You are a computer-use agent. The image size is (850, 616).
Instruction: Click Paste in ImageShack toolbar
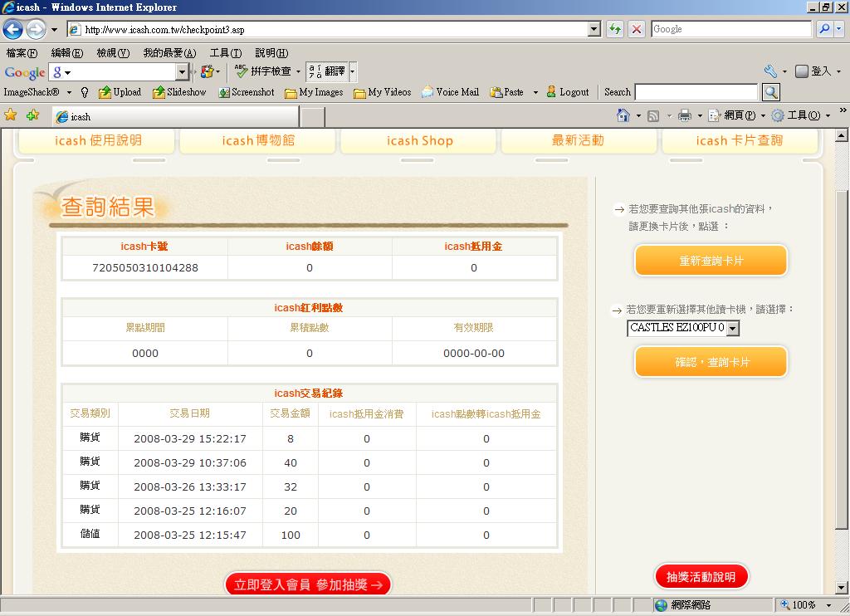507,92
